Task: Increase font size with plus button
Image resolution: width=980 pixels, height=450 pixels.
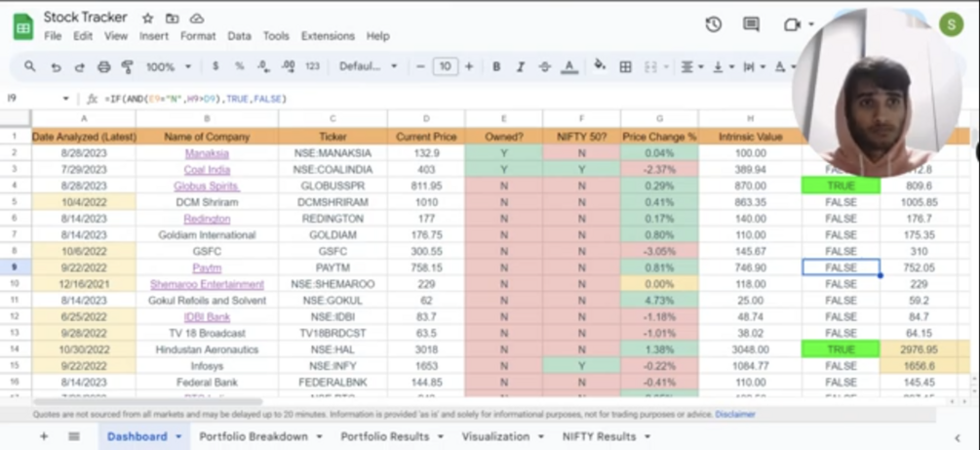Action: tap(469, 66)
